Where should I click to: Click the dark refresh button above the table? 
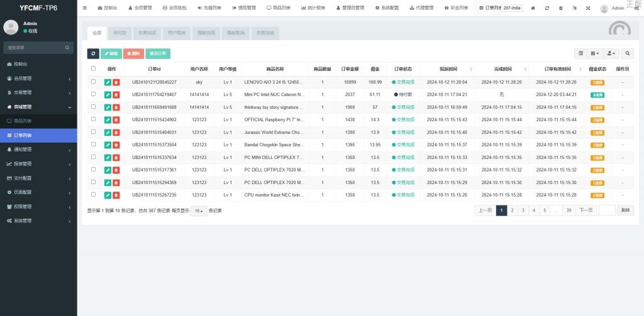(x=93, y=54)
